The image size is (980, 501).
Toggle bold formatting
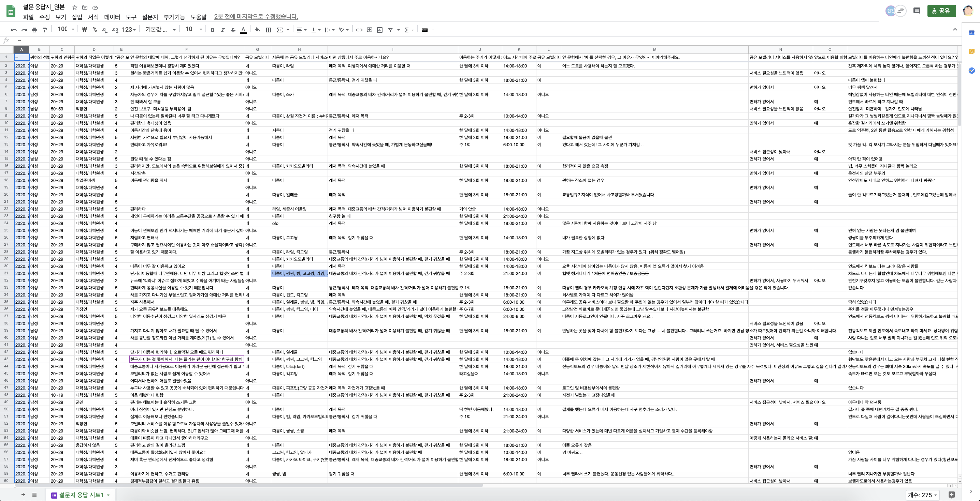(212, 30)
